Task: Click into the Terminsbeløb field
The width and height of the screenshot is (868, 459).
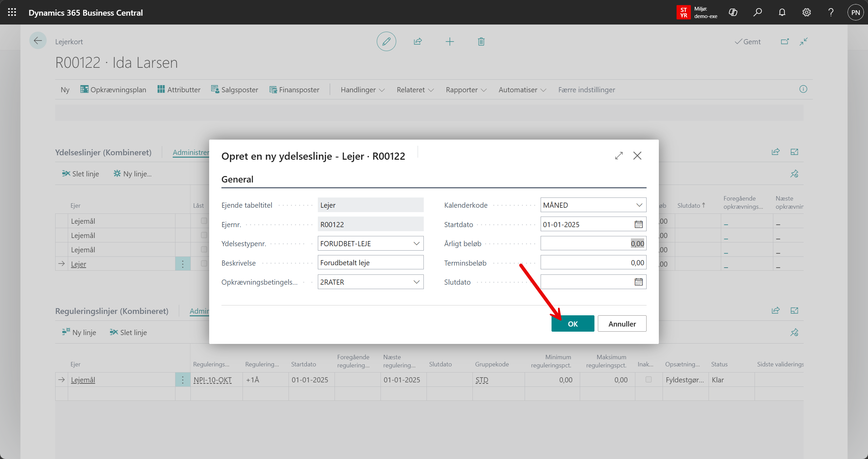Action: pos(593,263)
